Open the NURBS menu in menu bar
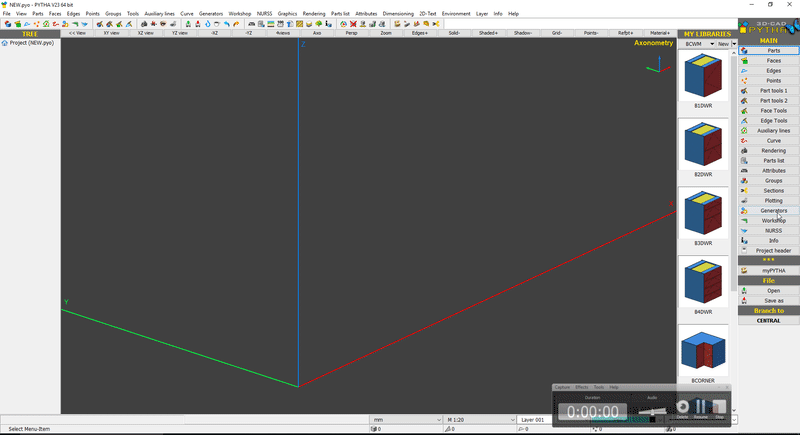The width and height of the screenshot is (800, 435). 264,14
